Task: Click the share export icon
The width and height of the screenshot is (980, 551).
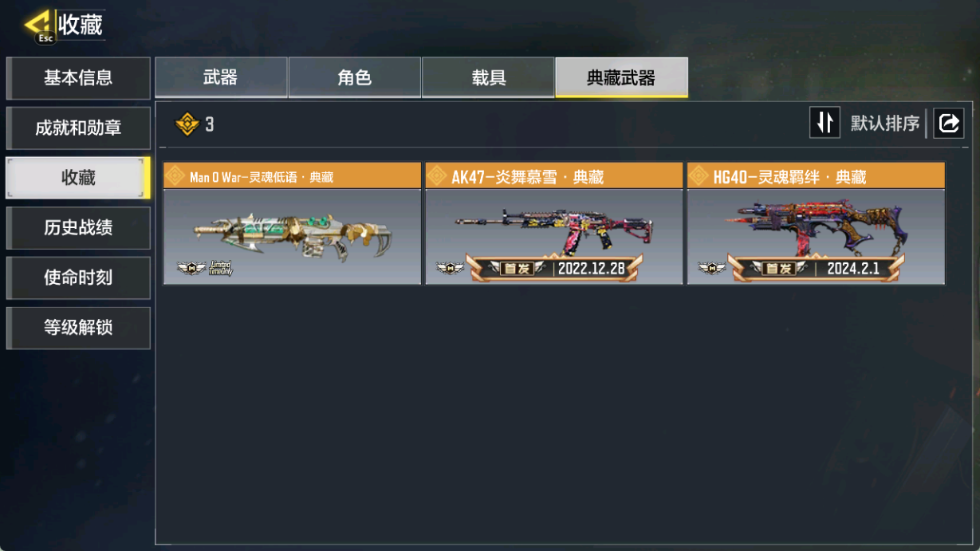Action: click(949, 123)
